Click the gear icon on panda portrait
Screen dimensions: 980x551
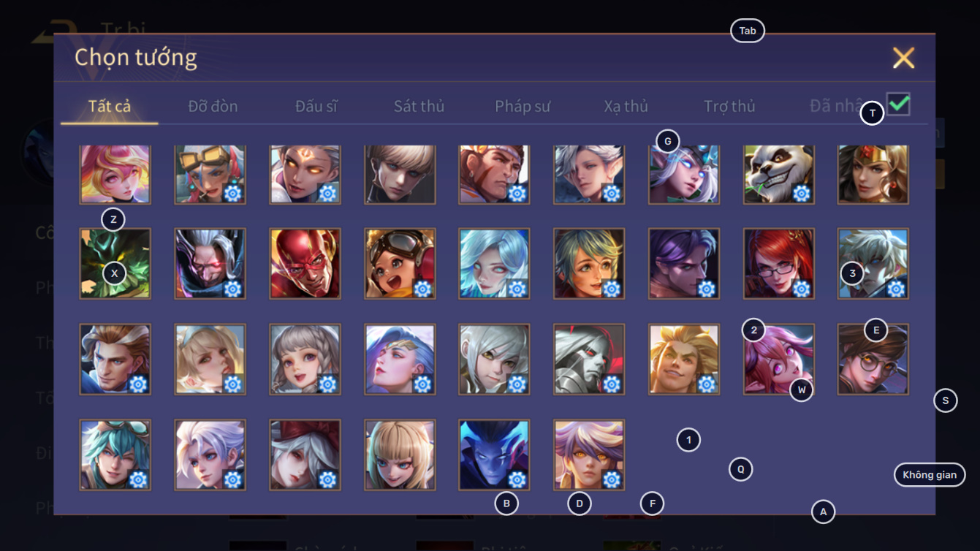(802, 193)
